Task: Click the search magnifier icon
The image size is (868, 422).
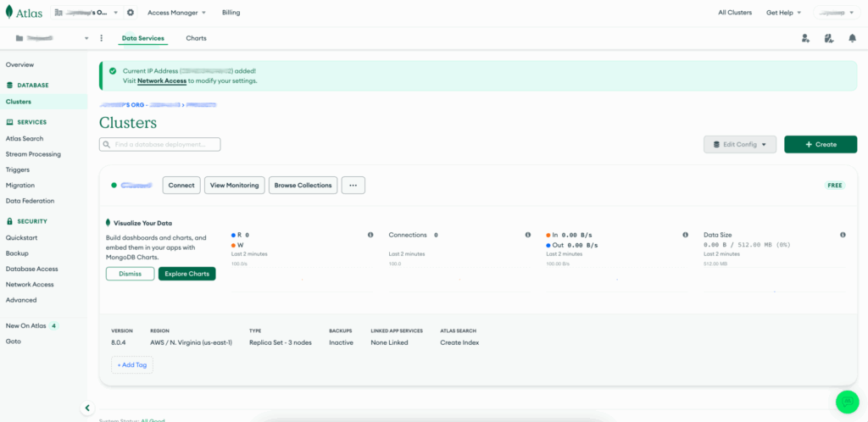Action: [x=106, y=144]
